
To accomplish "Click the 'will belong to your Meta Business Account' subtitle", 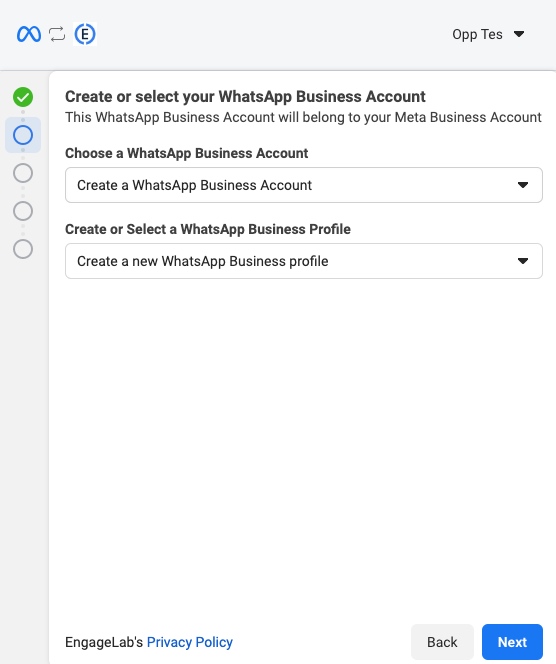I will [x=410, y=117].
